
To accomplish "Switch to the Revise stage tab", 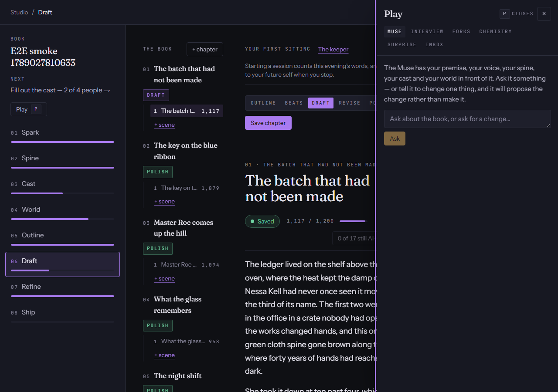I will [350, 103].
